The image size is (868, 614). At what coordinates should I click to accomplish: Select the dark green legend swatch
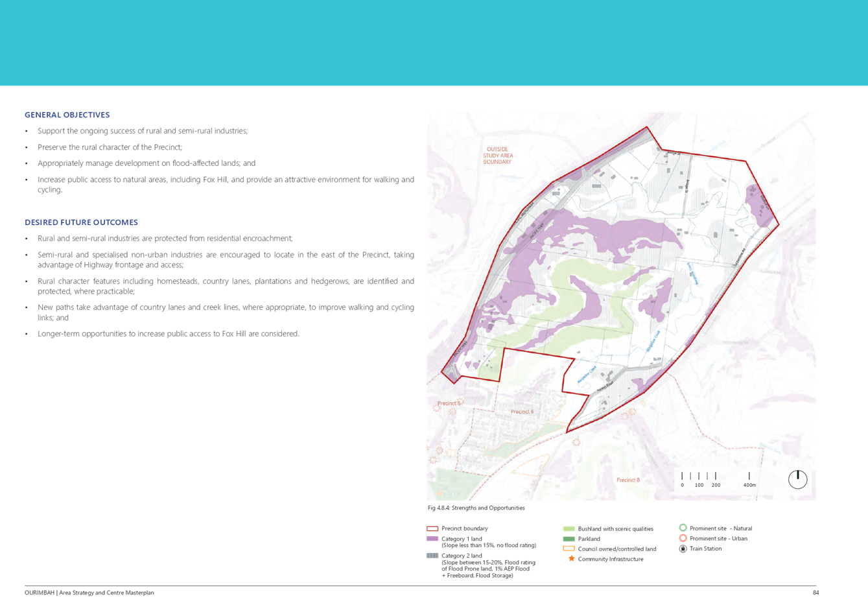point(569,539)
